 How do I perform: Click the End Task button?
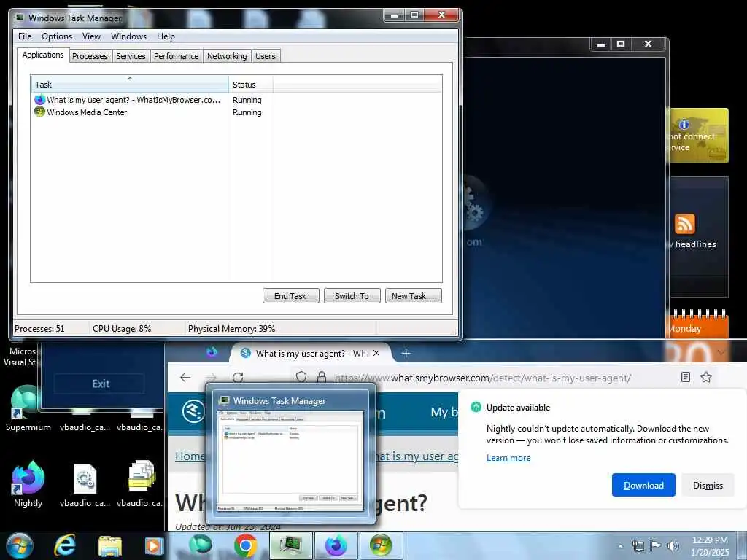point(290,296)
